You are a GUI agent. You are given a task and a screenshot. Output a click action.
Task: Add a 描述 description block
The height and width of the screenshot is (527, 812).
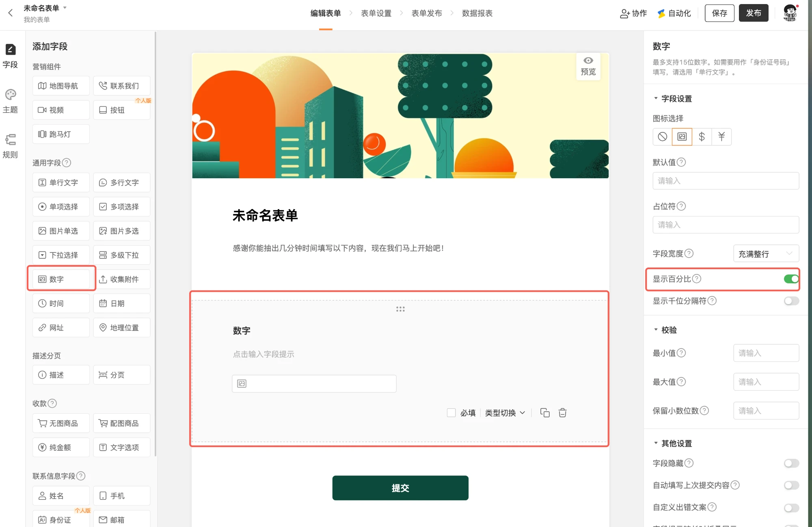(x=61, y=375)
